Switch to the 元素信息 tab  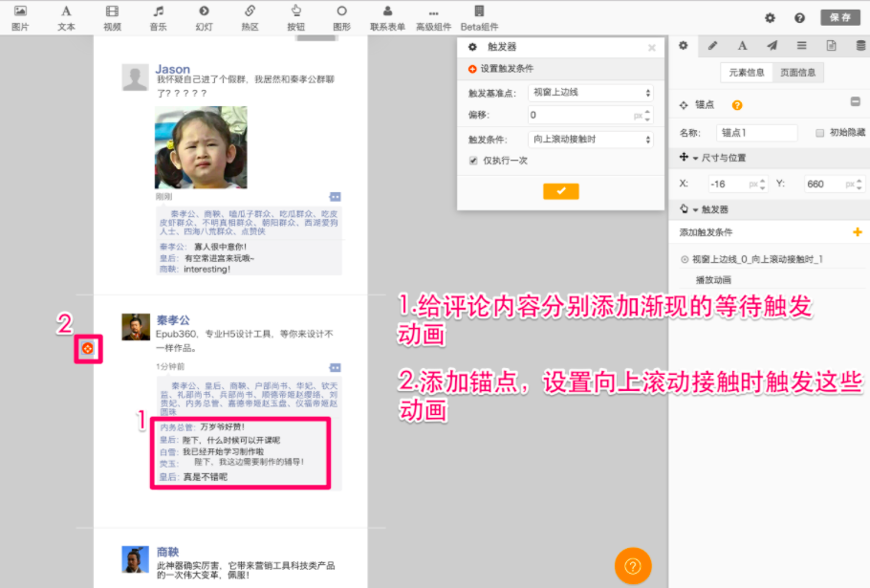coord(747,73)
